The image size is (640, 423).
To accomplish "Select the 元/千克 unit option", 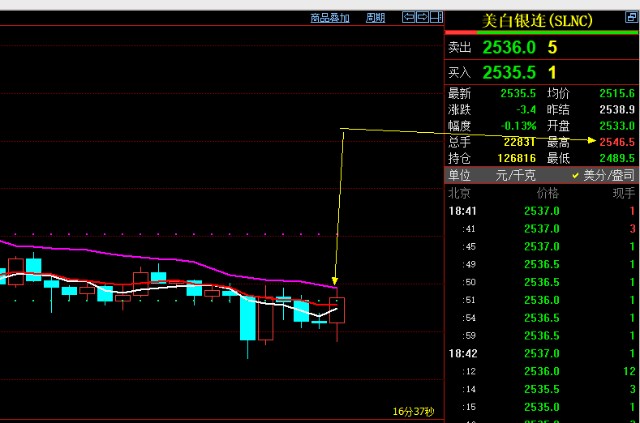I will click(515, 175).
